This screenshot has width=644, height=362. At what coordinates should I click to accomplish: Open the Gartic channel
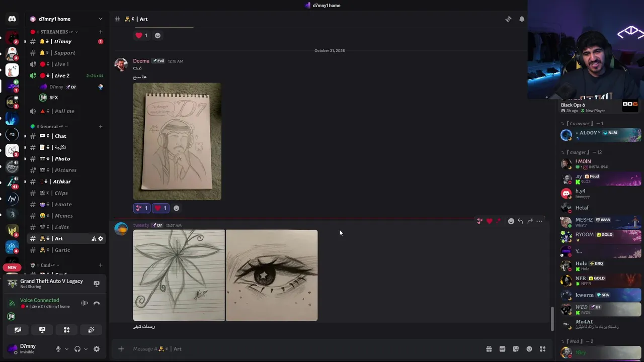tap(66, 250)
